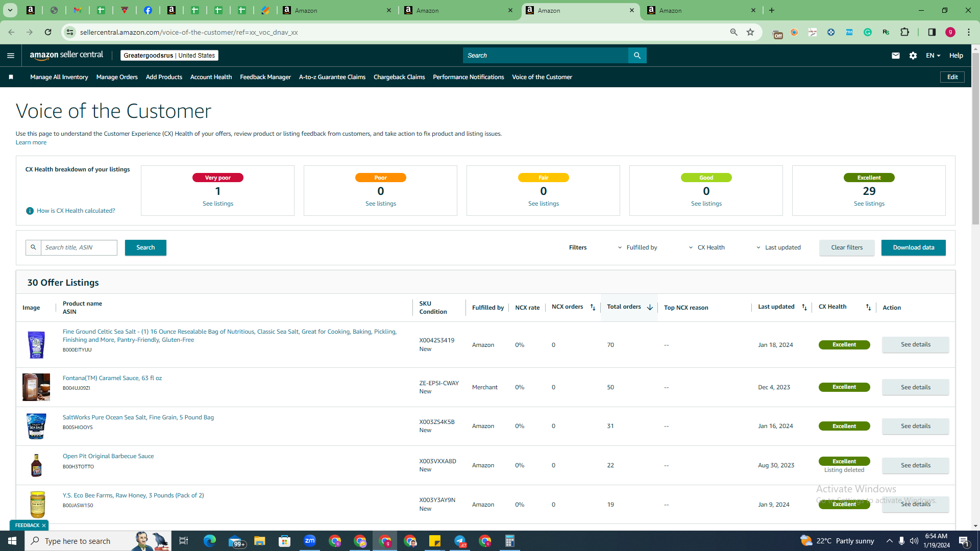
Task: Click the Learn more link
Action: tap(31, 142)
